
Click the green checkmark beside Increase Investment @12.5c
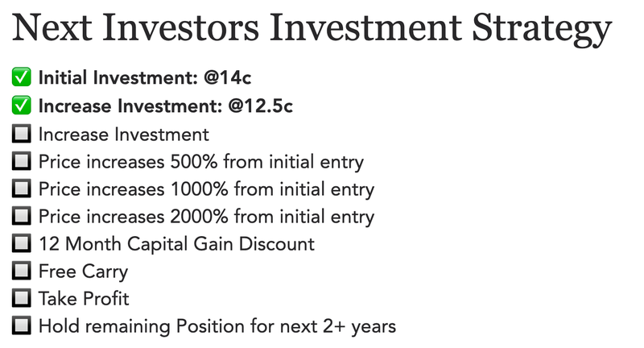click(22, 106)
